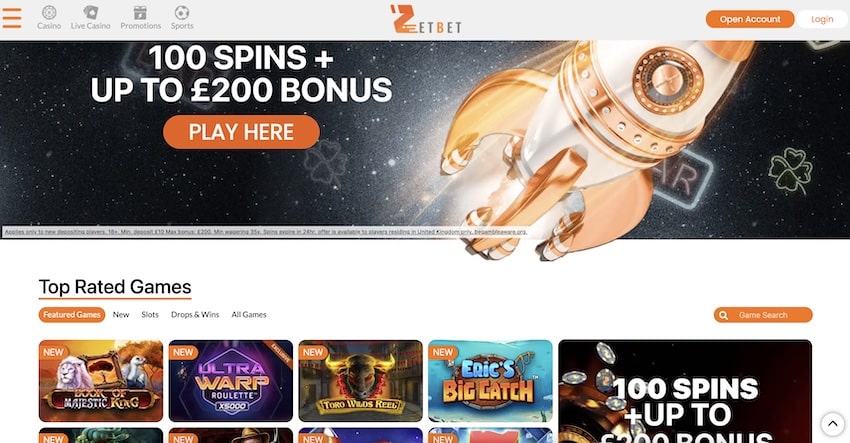Open Eric's Big Catch game thumbnail
This screenshot has height=443, width=850.
tap(491, 381)
